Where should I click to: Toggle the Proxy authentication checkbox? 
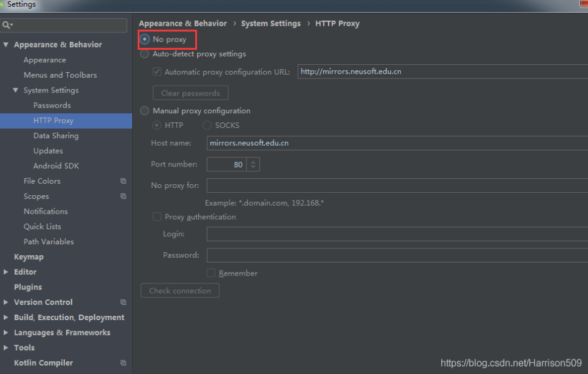157,217
